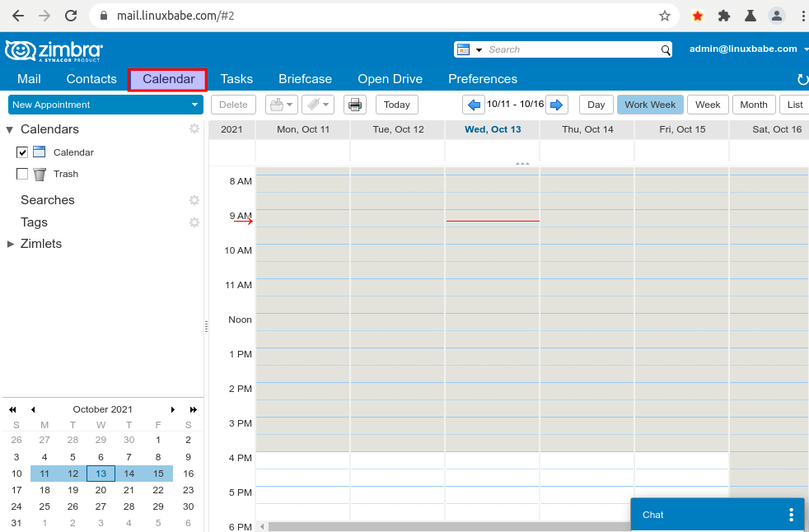Image resolution: width=809 pixels, height=532 pixels.
Task: Enable the Trash calendar checkbox
Action: click(x=22, y=174)
